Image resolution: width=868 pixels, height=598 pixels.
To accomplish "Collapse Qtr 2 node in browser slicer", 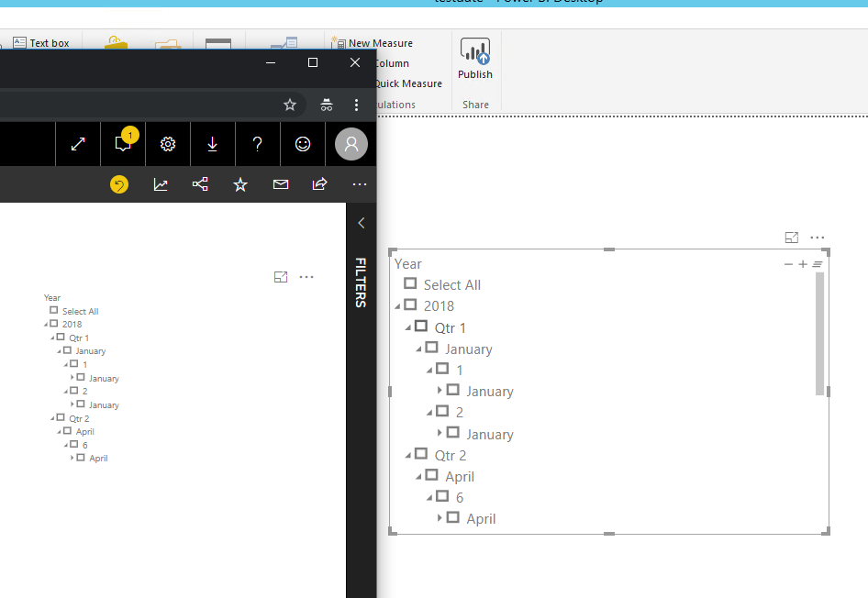I will 53,418.
